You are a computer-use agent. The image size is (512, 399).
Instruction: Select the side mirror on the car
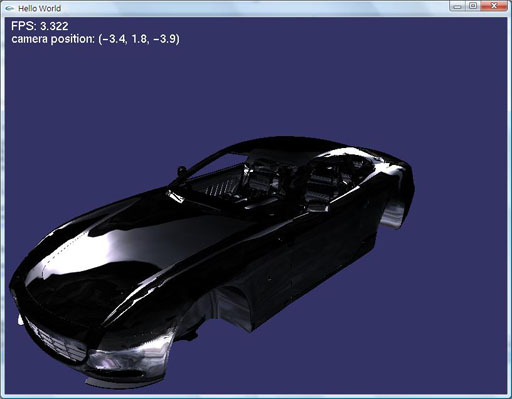click(x=175, y=196)
